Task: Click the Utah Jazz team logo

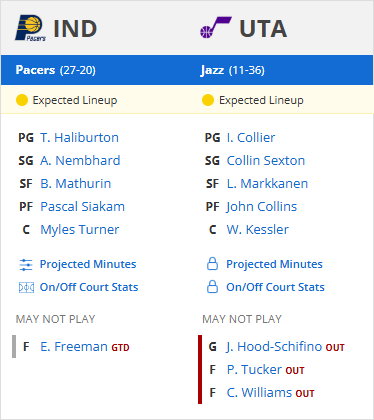Action: click(x=216, y=28)
